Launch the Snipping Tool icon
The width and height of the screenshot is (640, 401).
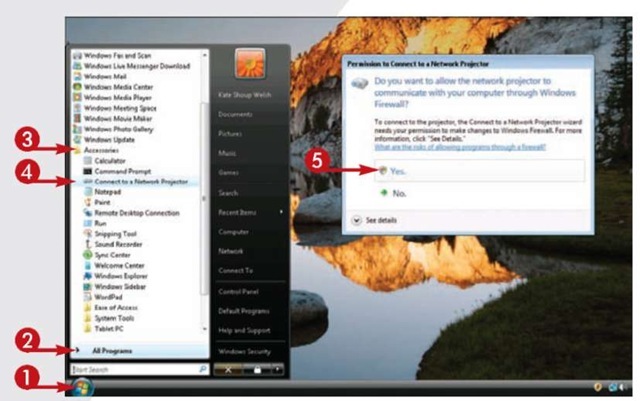[87, 234]
